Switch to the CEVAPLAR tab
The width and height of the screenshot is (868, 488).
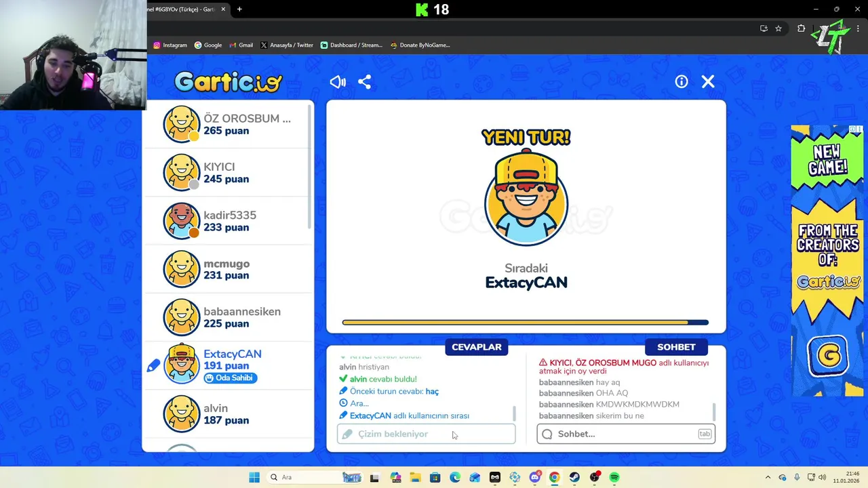(477, 347)
